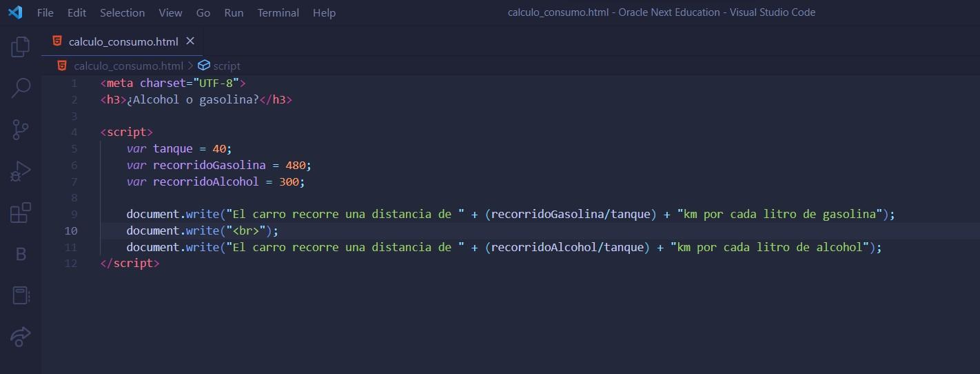980x374 pixels.
Task: Click line number 4 in the gutter
Action: [74, 132]
